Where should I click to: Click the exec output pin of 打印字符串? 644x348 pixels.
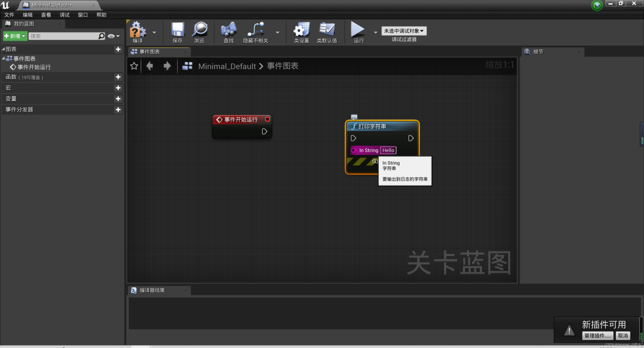point(411,138)
